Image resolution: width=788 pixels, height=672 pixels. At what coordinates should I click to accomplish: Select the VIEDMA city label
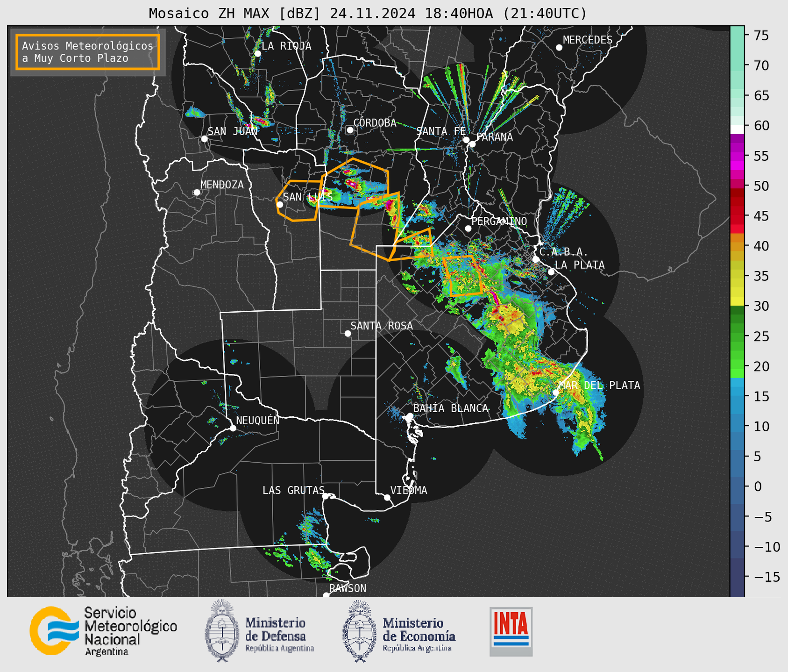pyautogui.click(x=409, y=490)
